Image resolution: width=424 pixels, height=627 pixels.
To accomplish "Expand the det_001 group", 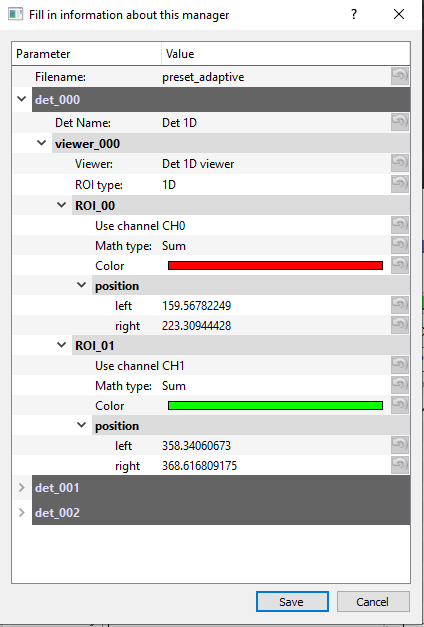I will (22, 487).
